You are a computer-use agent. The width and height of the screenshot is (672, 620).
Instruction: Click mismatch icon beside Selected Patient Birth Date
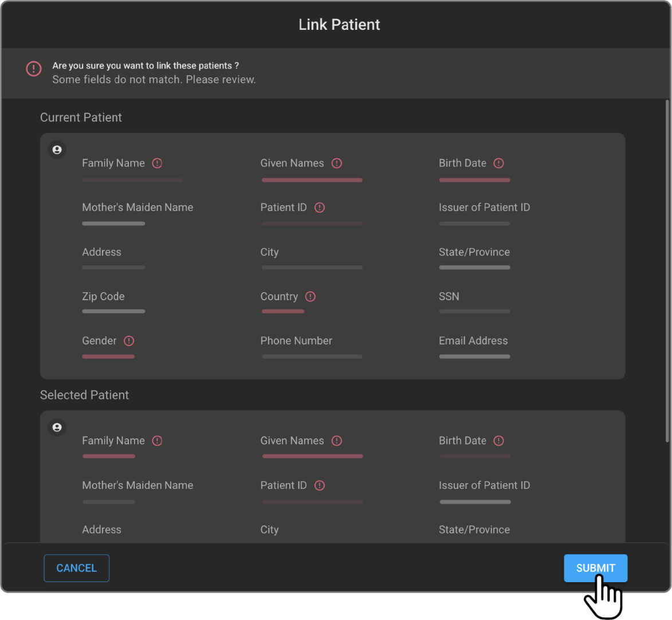(x=499, y=441)
